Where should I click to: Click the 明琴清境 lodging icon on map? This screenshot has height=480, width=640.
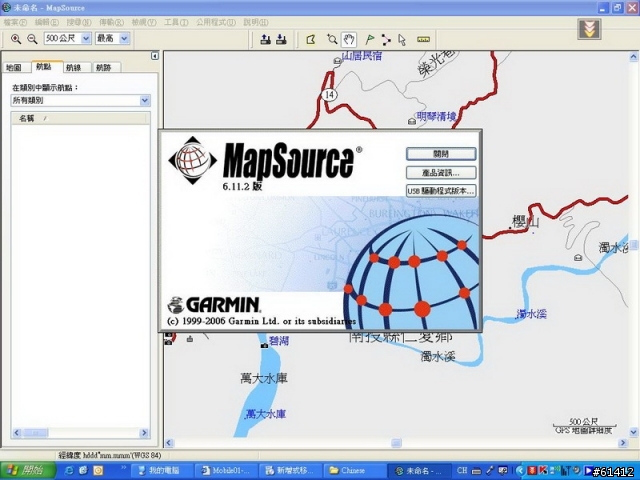[412, 121]
